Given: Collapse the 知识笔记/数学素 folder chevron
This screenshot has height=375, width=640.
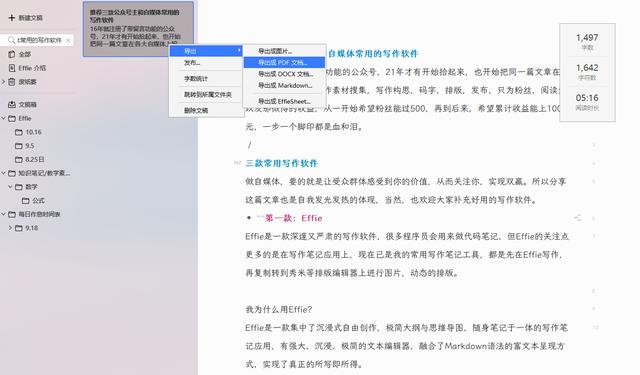Looking at the screenshot, I should coord(3,173).
